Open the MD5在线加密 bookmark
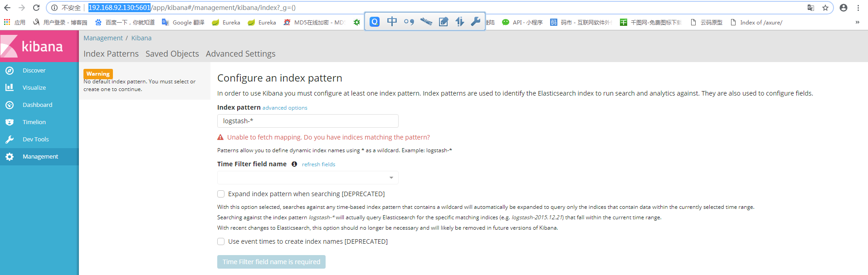Image resolution: width=868 pixels, height=275 pixels. coord(314,22)
